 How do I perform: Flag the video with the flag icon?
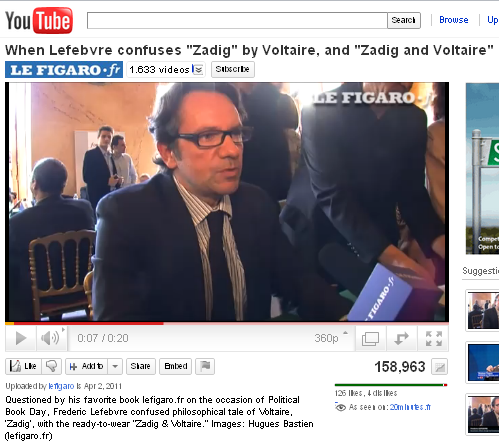[x=205, y=366]
